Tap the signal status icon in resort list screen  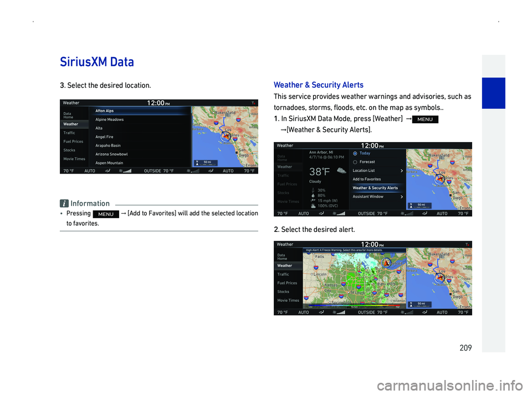click(253, 103)
